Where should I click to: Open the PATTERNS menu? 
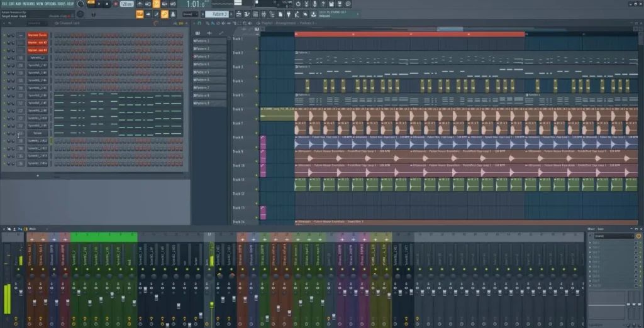pyautogui.click(x=29, y=3)
